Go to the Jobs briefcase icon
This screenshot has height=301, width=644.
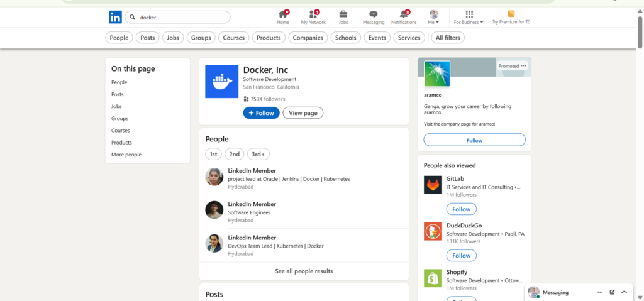coord(343,14)
